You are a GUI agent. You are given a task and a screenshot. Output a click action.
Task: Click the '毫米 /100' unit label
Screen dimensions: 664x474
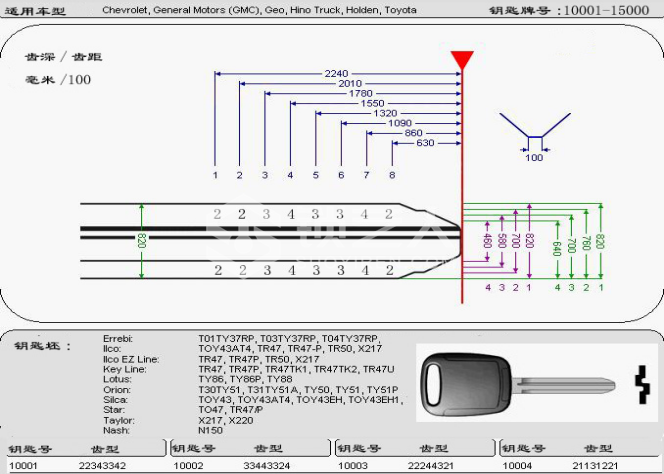pos(58,80)
